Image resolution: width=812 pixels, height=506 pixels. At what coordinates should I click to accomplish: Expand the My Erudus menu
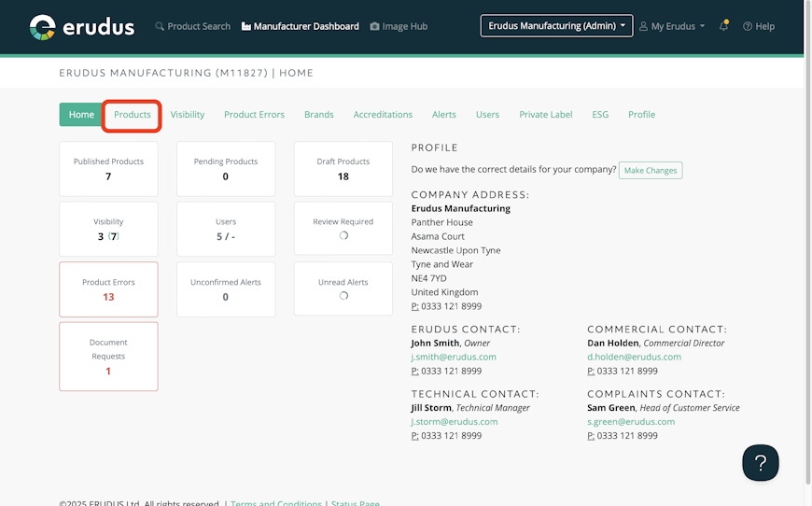(672, 26)
